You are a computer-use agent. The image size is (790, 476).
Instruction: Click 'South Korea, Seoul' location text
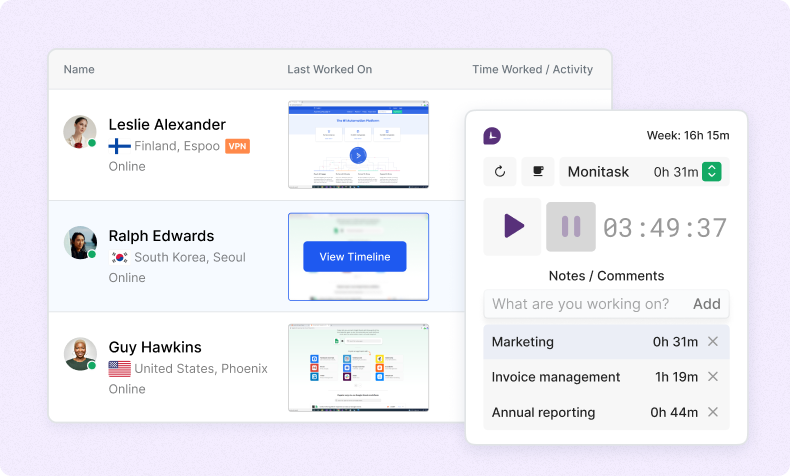(x=190, y=257)
